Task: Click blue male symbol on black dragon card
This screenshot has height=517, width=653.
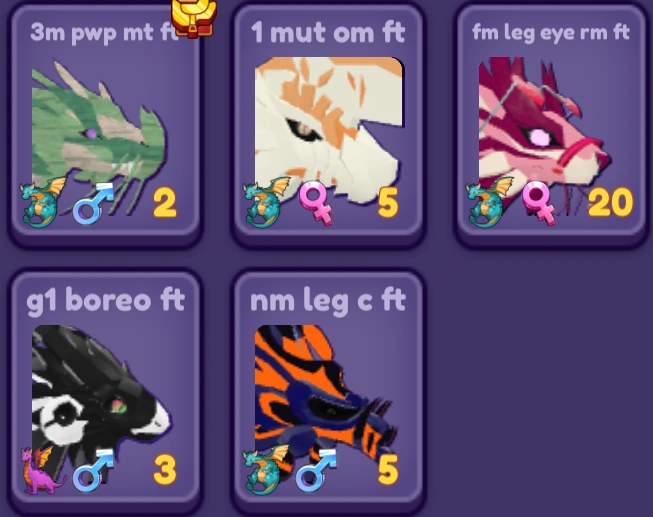Action: click(x=93, y=470)
